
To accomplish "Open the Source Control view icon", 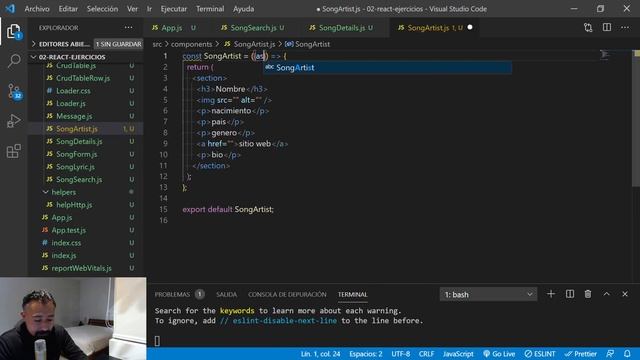I will [x=14, y=91].
